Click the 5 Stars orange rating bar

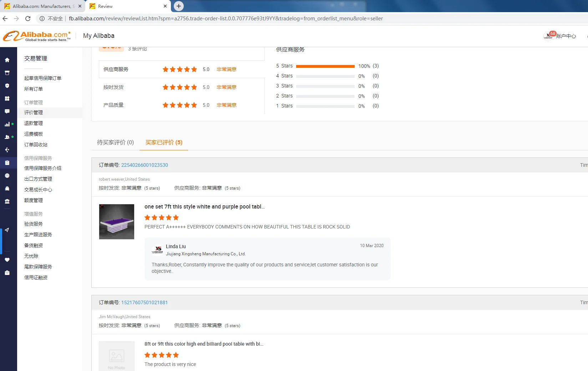click(x=325, y=66)
